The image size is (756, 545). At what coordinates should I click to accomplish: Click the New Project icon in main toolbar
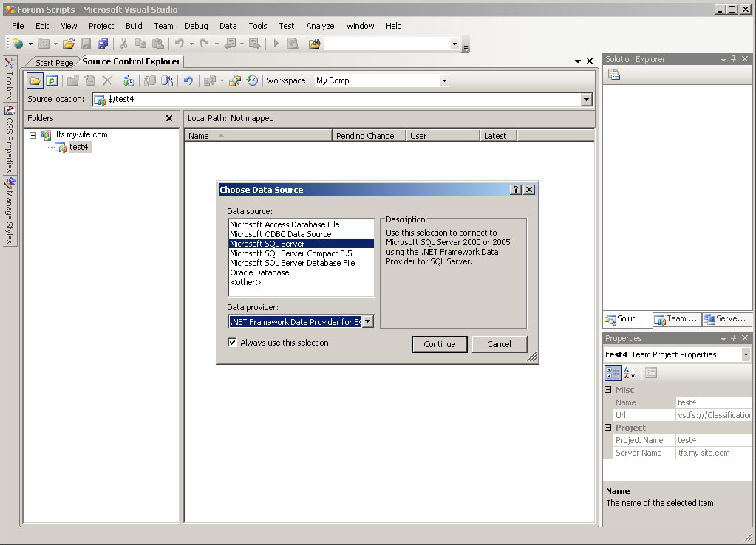[18, 44]
